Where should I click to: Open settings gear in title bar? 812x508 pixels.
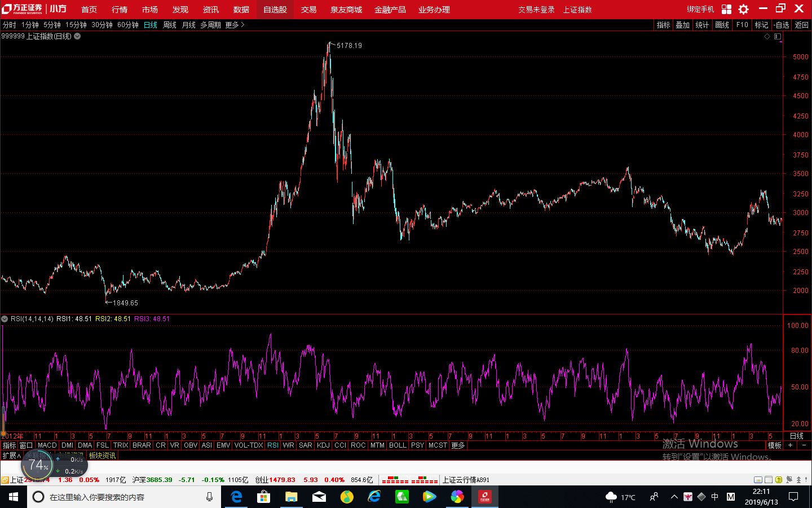click(744, 9)
